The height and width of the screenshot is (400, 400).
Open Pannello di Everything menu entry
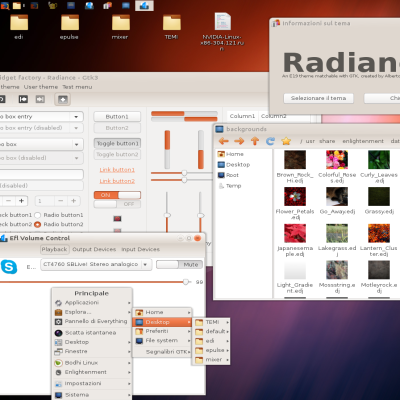click(x=92, y=321)
